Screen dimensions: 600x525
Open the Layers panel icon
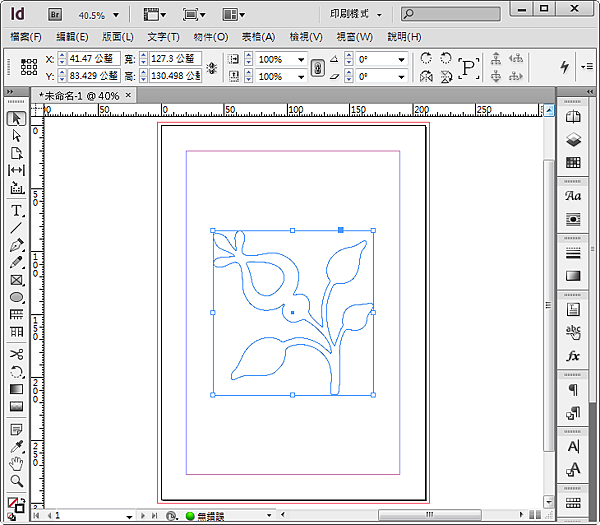(x=573, y=140)
